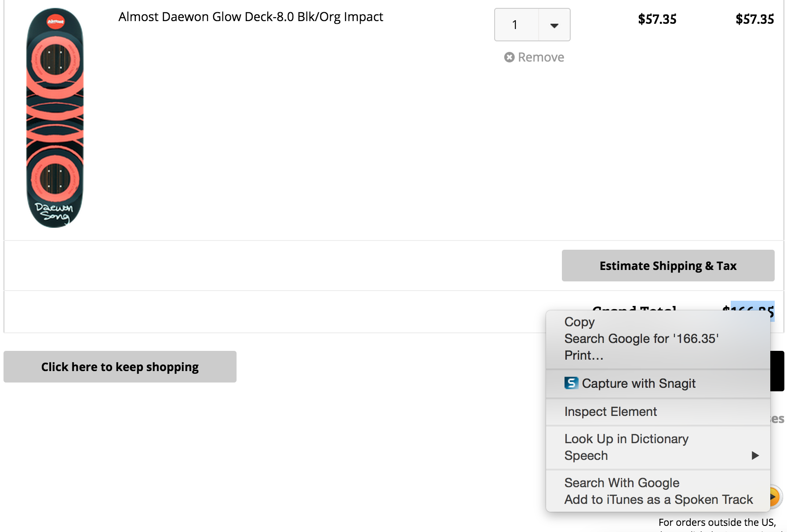This screenshot has width=787, height=532.
Task: Click the skateboard deck thumbnail image
Action: [x=55, y=118]
